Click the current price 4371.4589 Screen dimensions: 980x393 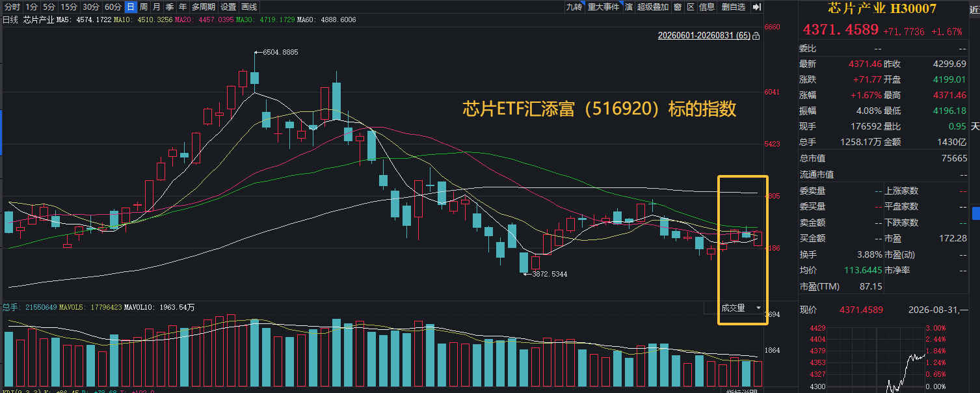pos(841,30)
